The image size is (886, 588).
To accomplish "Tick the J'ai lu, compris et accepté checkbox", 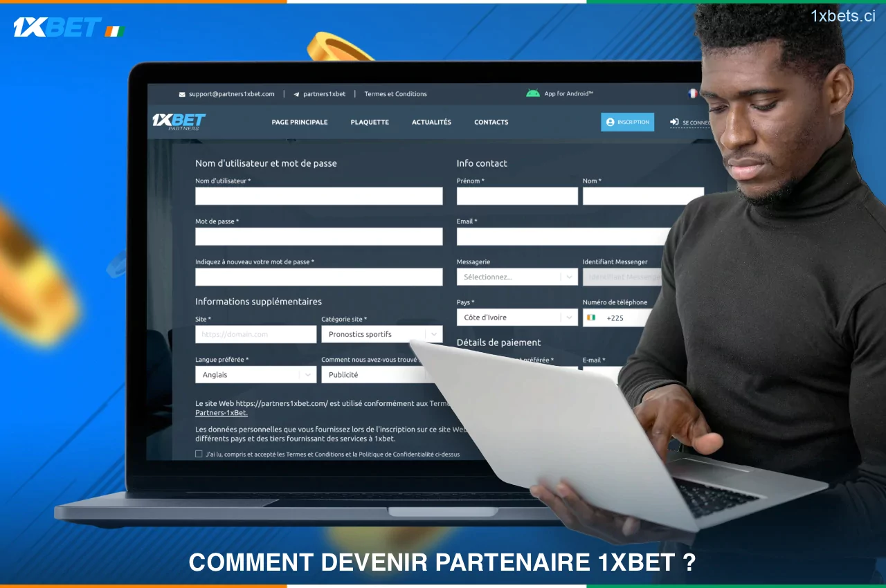I will point(199,454).
